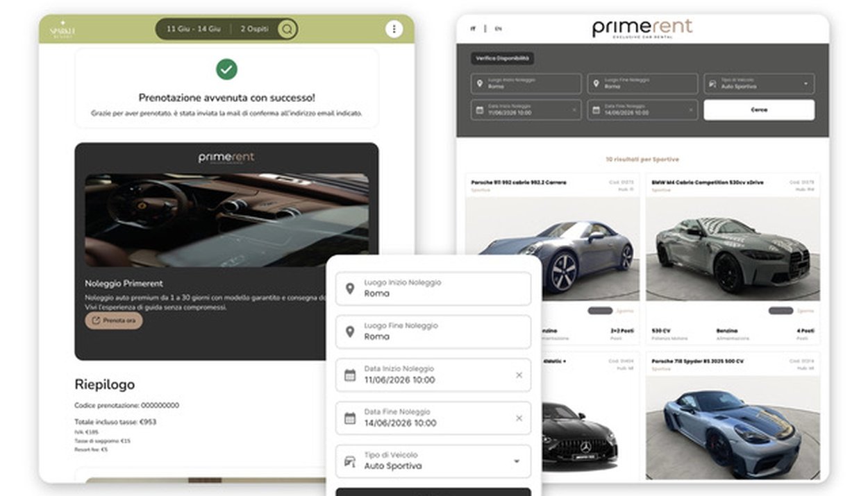
Task: Click 'Totale incluso tasse: €953' text
Action: point(115,422)
